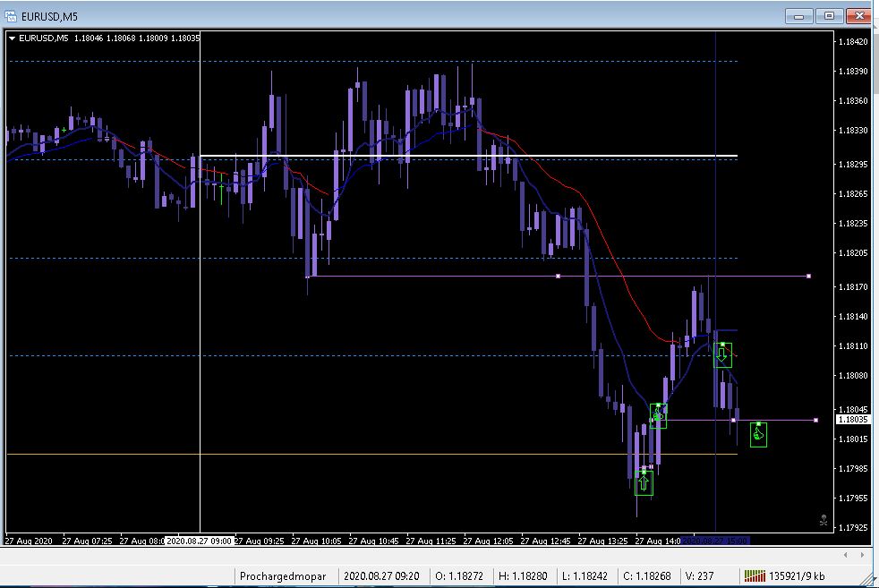Viewport: 879px width, 588px height.
Task: Click the 2020.08.27 09:20 status bar field
Action: click(381, 575)
